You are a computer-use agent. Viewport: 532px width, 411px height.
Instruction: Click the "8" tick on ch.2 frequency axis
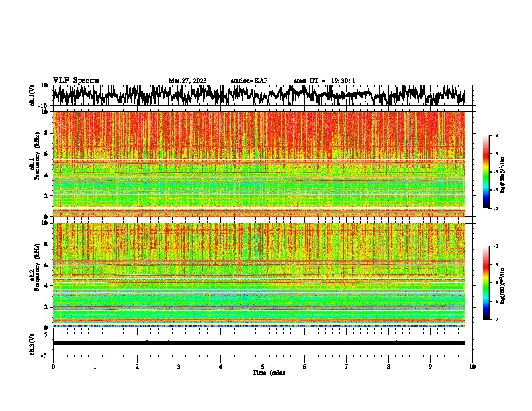[x=46, y=244]
